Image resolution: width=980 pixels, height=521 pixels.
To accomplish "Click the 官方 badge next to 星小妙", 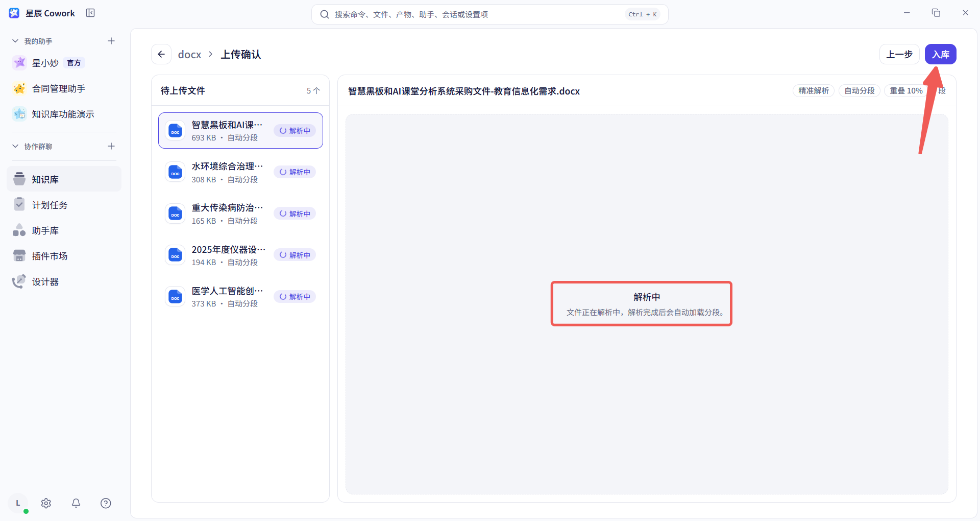I will pyautogui.click(x=74, y=63).
